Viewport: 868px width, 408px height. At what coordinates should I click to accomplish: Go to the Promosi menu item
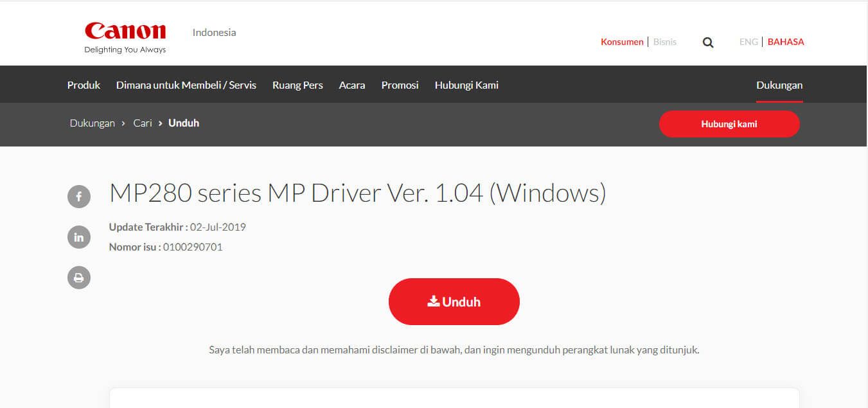[400, 85]
